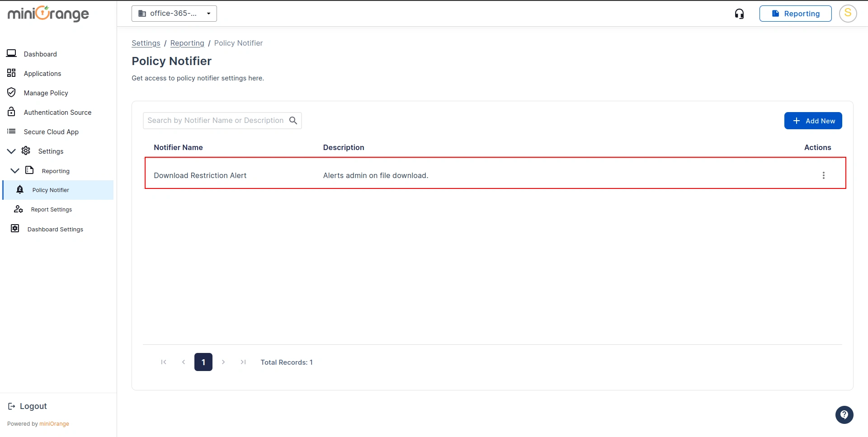Click the Dashboard monitor icon
868x437 pixels.
click(11, 53)
